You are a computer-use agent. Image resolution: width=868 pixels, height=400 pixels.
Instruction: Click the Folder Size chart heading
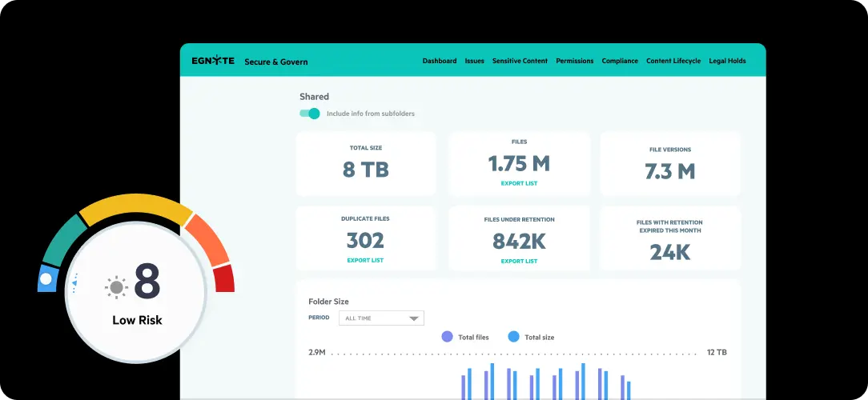pos(329,302)
